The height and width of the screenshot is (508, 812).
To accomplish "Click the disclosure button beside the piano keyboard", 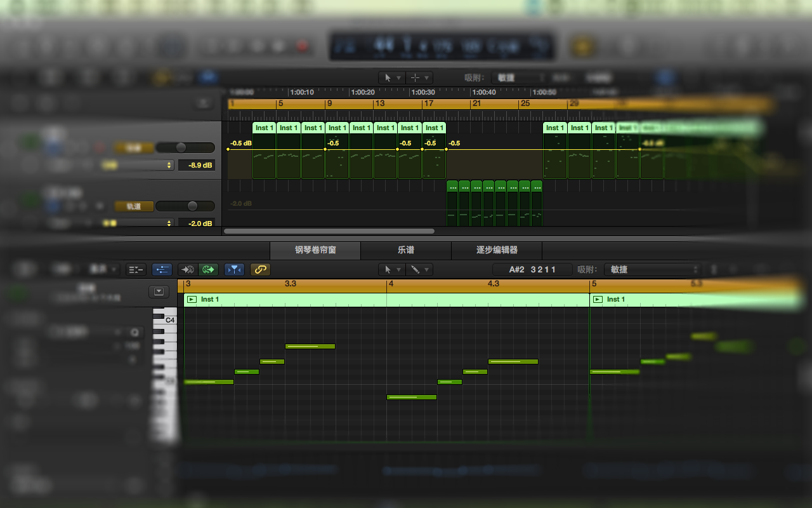I will pos(159,291).
